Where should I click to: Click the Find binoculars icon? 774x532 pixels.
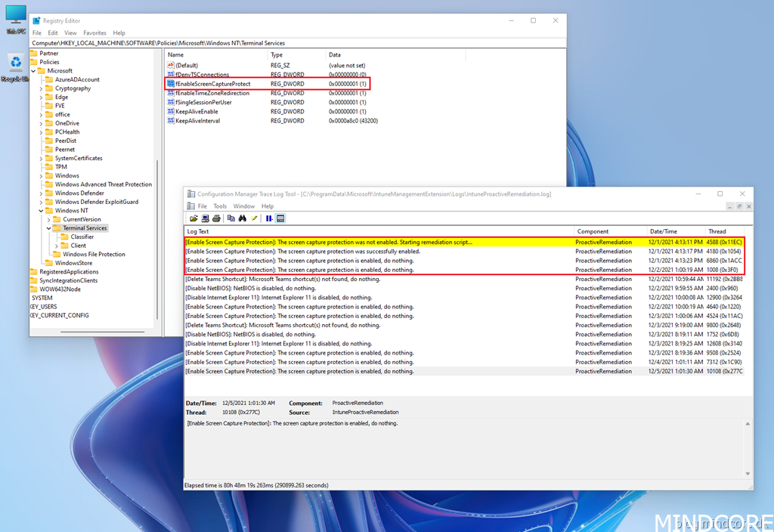click(243, 218)
